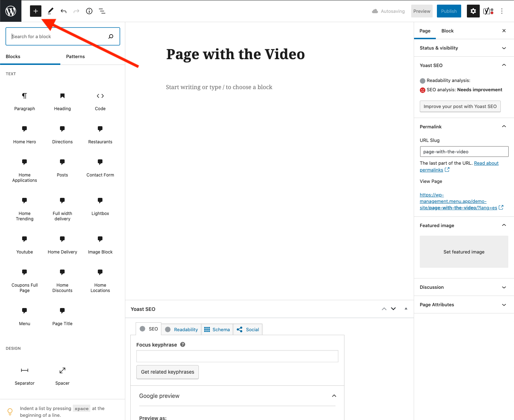This screenshot has height=420, width=514.
Task: Insert the Home Trending block
Action: [25, 209]
